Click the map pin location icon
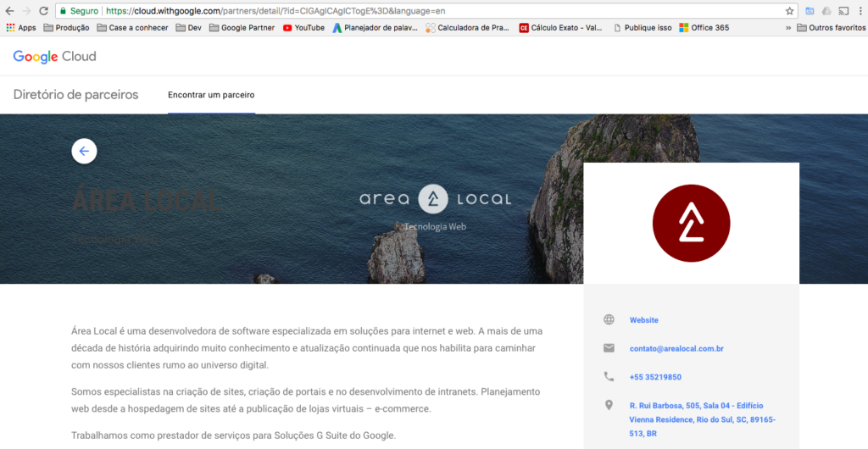This screenshot has height=449, width=868. click(x=609, y=405)
